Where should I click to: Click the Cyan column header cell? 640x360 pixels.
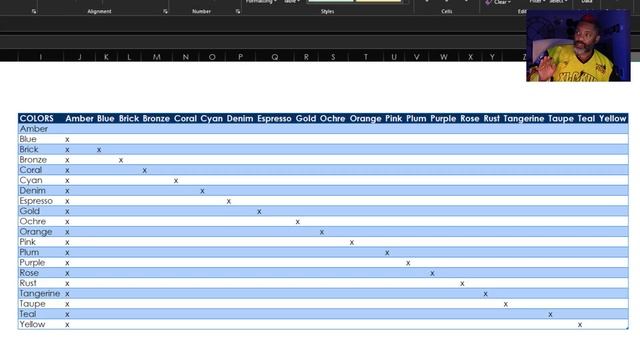(x=211, y=118)
